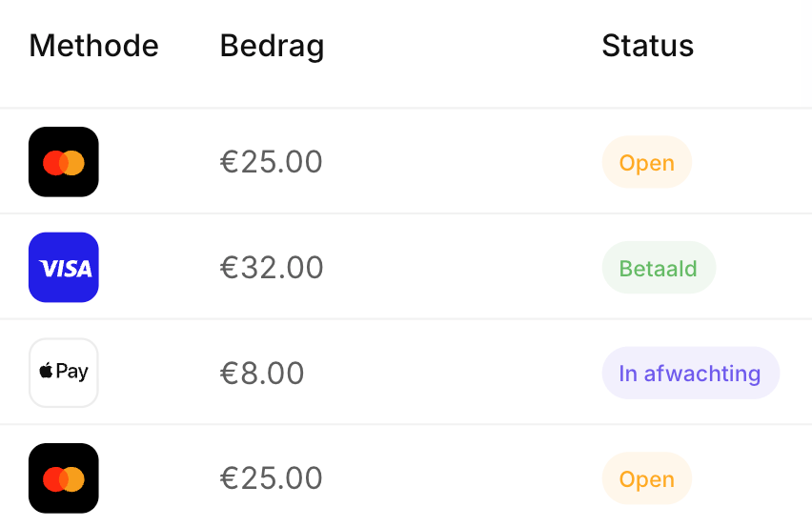Screen dimensions: 812x527
Task: Click the €25.00 amount in the top row
Action: pyautogui.click(x=271, y=163)
